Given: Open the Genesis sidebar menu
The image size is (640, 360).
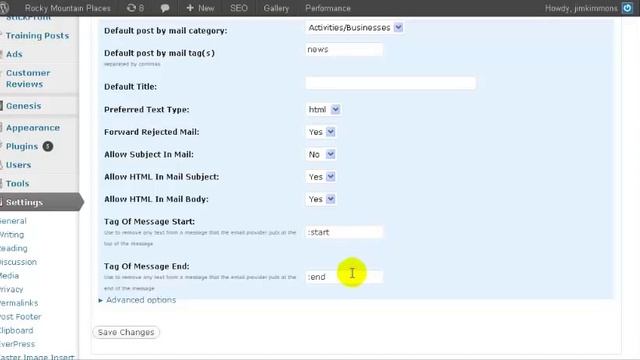Looking at the screenshot, I should (23, 106).
